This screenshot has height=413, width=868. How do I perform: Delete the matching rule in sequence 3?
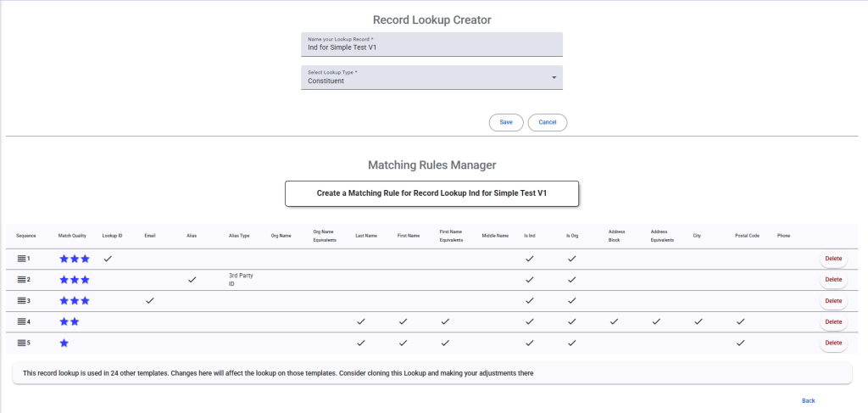point(832,301)
